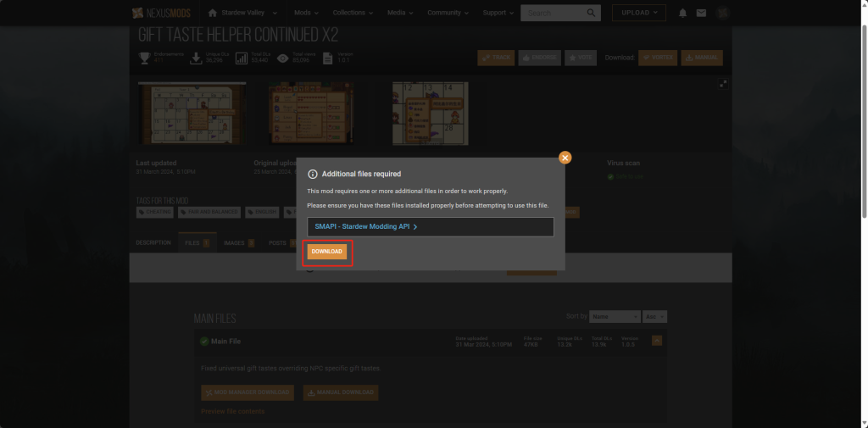The height and width of the screenshot is (428, 868).
Task: Click inside the Search input field
Action: point(551,13)
